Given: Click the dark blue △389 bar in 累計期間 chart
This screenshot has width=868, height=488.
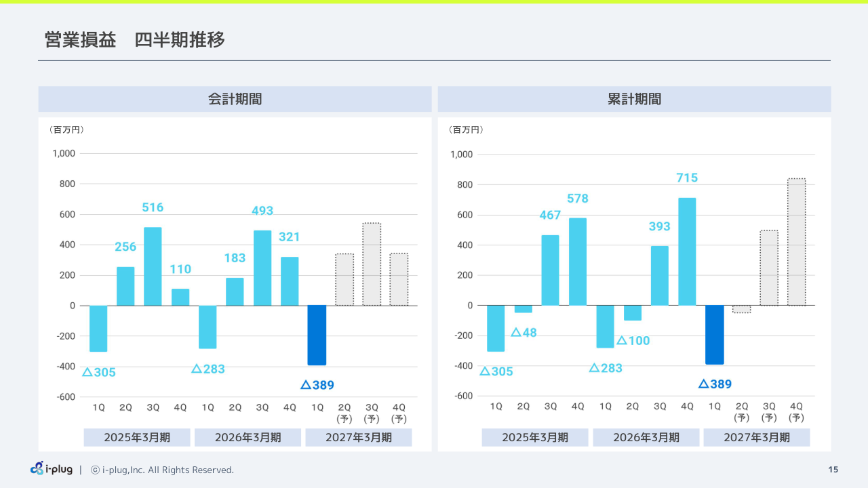Looking at the screenshot, I should click(714, 335).
